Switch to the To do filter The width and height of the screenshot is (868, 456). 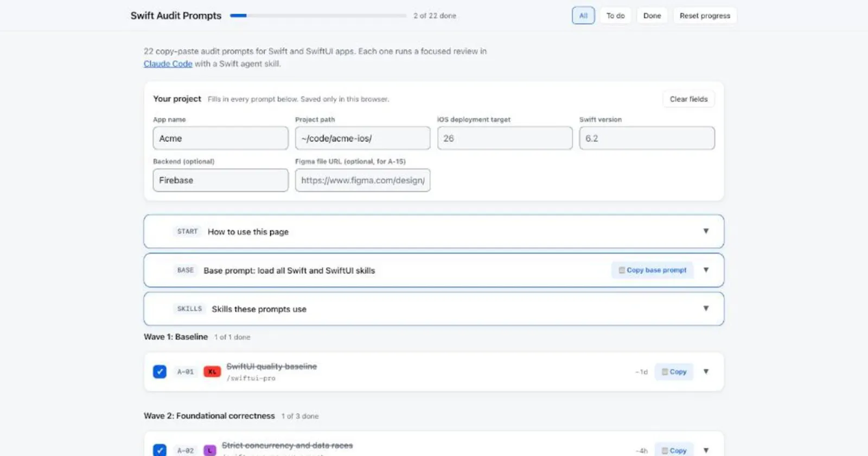615,16
